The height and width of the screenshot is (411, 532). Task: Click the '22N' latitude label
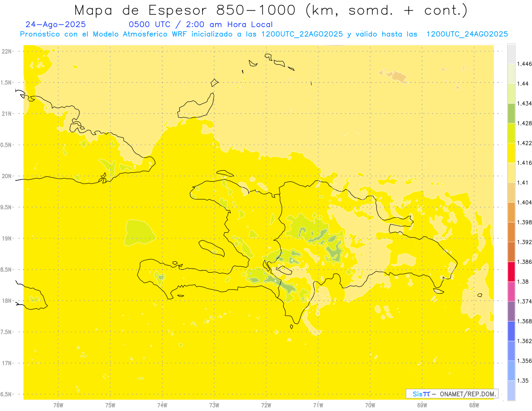7,51
